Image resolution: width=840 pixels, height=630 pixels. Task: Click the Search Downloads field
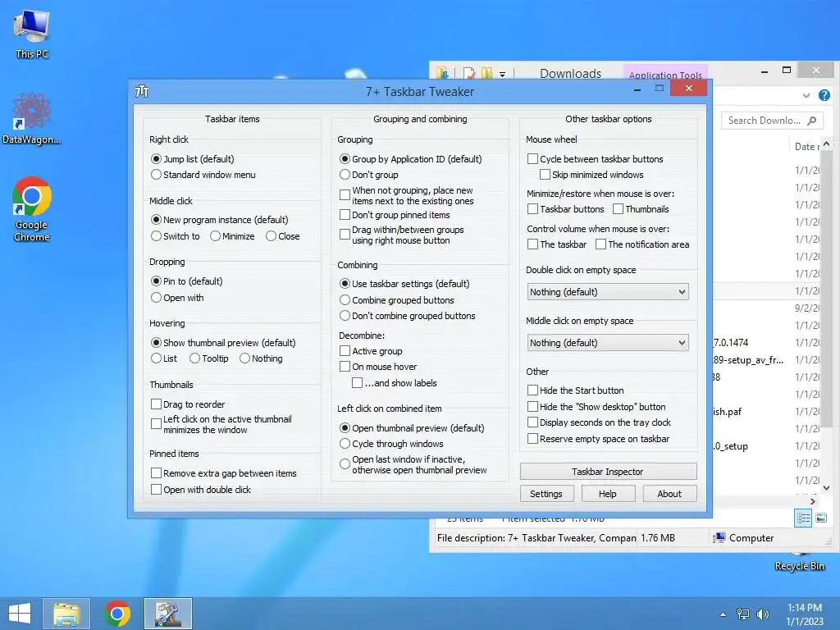click(x=771, y=121)
